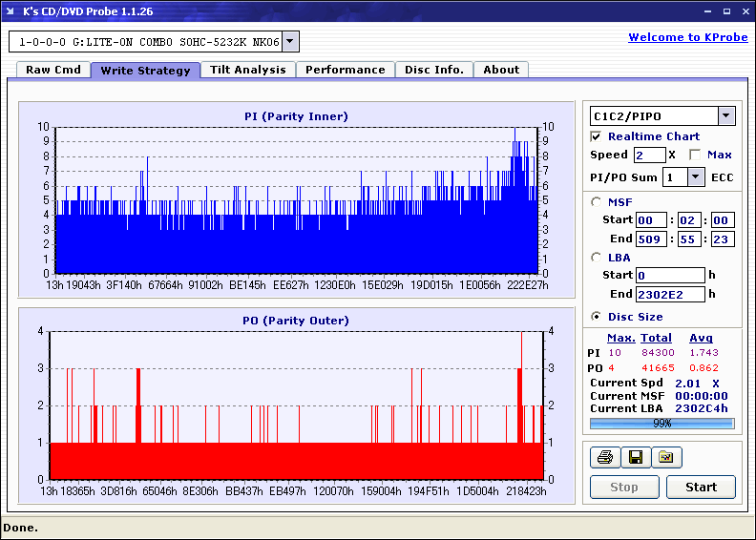Select the LBA radio button

point(597,257)
